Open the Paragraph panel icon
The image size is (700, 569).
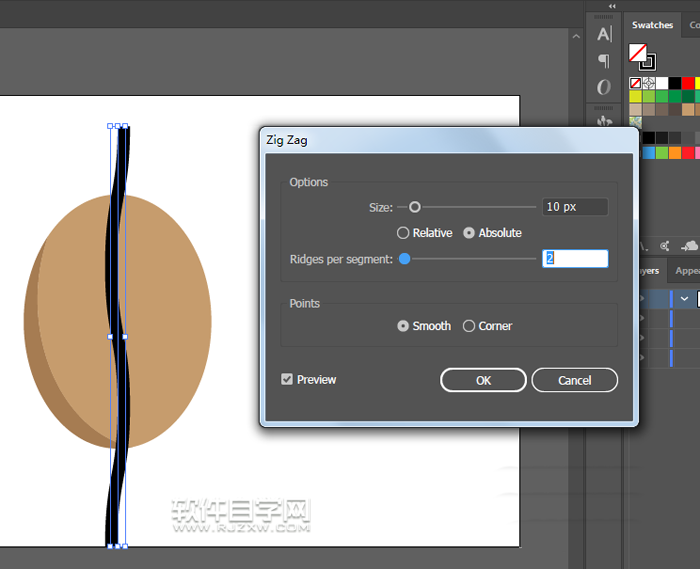603,61
